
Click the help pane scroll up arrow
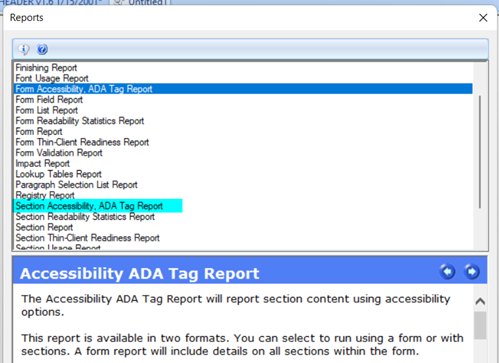(480, 301)
